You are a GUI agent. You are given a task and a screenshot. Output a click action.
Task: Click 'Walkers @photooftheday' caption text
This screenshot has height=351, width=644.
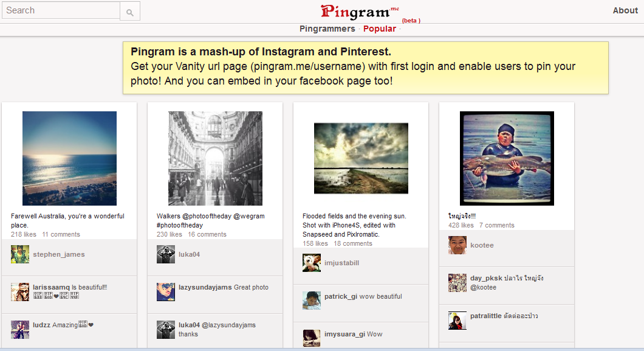coord(211,221)
